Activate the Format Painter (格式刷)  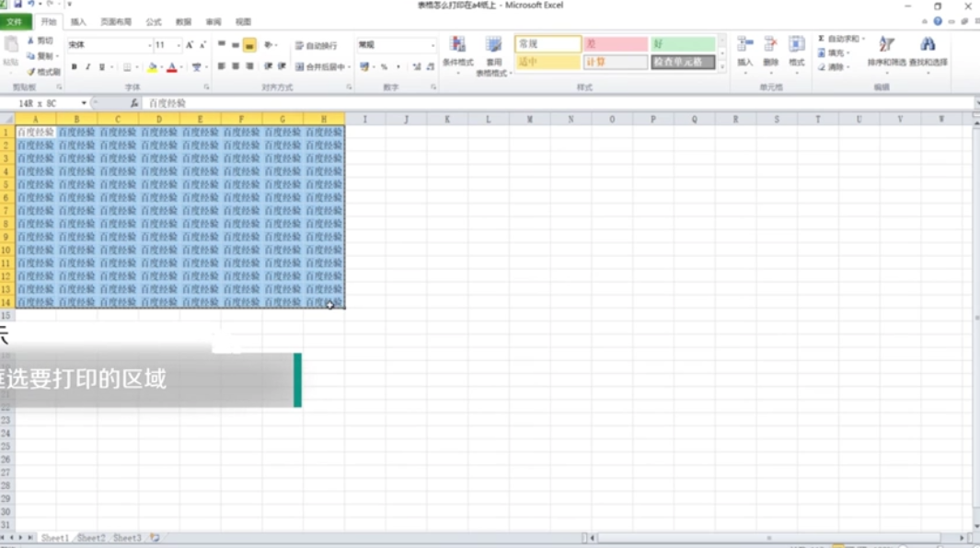[x=43, y=72]
